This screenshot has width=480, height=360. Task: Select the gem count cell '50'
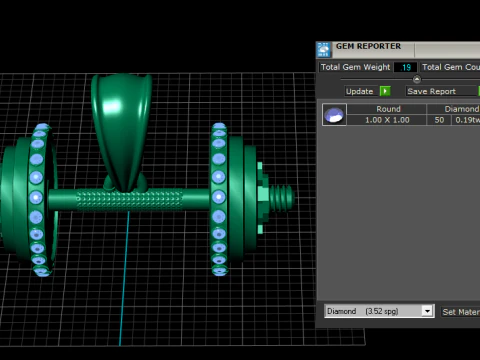pyautogui.click(x=439, y=120)
